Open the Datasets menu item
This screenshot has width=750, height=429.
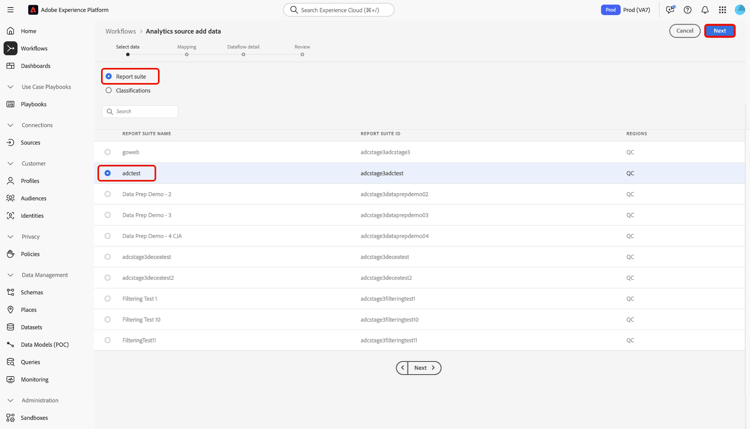[x=31, y=327]
